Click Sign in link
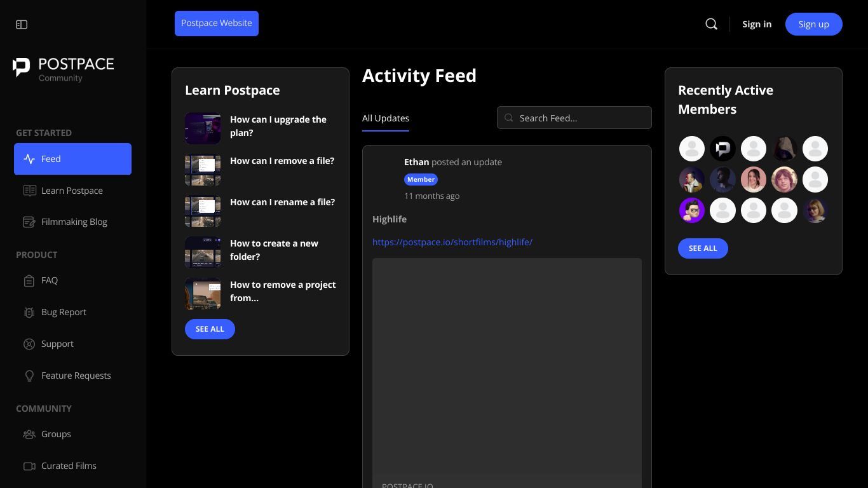This screenshot has width=868, height=488. coord(757,24)
